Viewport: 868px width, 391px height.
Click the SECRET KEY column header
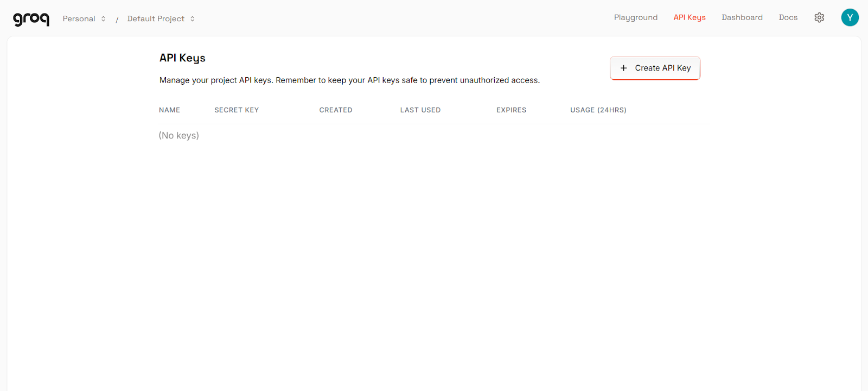[x=237, y=110]
